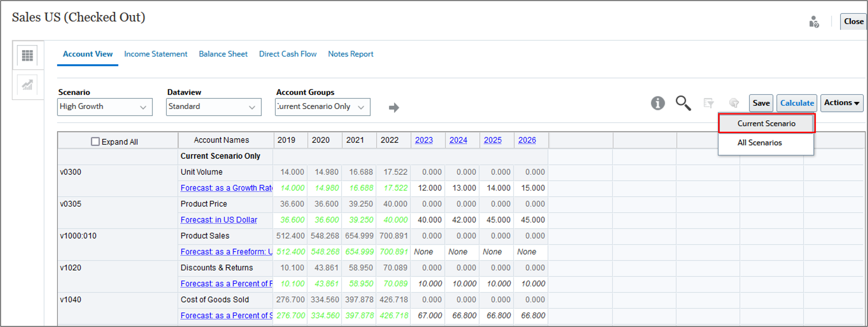Open the Dataview Standard dropdown
Screen dimensions: 868x327
coord(213,107)
